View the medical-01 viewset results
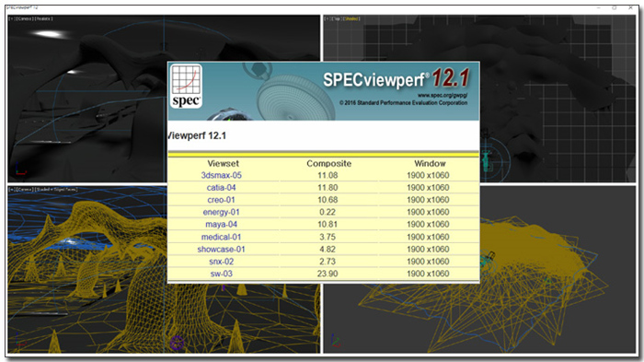This screenshot has width=644, height=362. point(221,237)
